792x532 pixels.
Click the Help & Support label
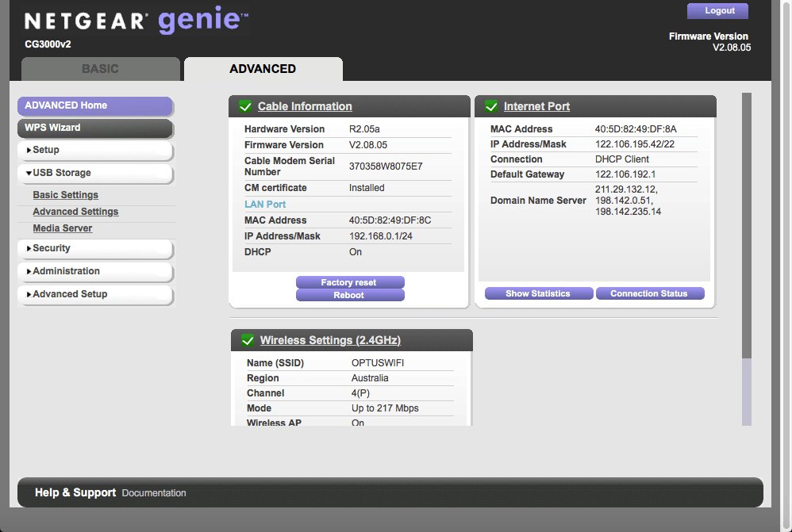[75, 492]
